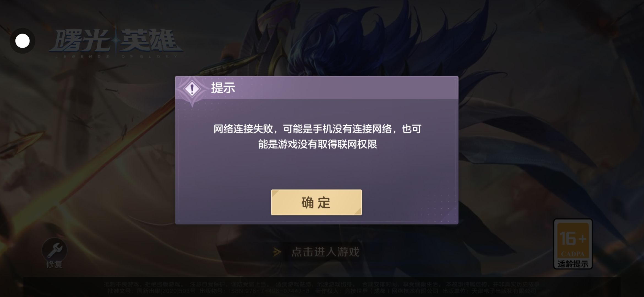Click the exclamation warning diamond icon
Screen dimensions: 644x297
pyautogui.click(x=192, y=89)
